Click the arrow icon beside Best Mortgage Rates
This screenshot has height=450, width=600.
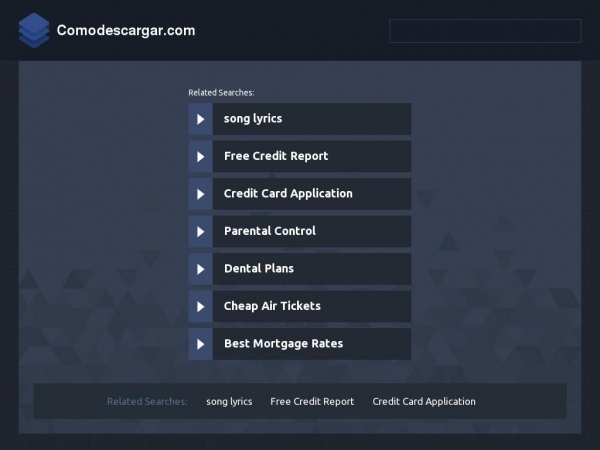tap(201, 344)
